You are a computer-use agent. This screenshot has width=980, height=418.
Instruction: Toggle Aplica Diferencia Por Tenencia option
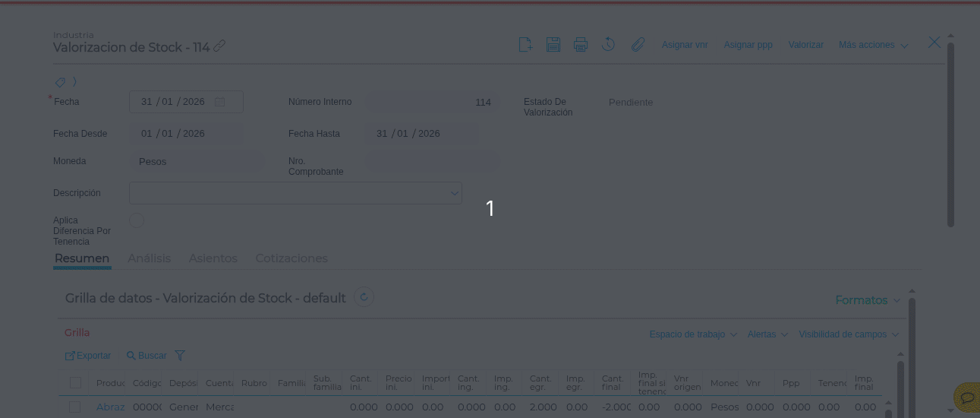tap(137, 221)
